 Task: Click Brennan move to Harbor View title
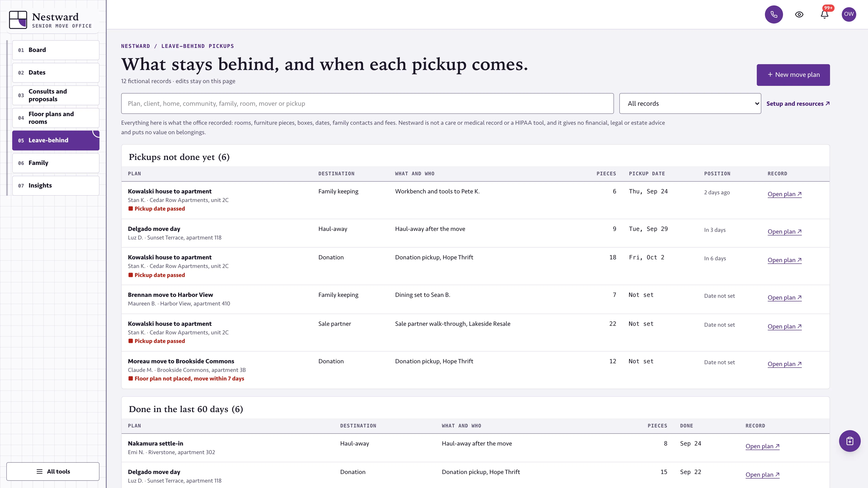[170, 295]
